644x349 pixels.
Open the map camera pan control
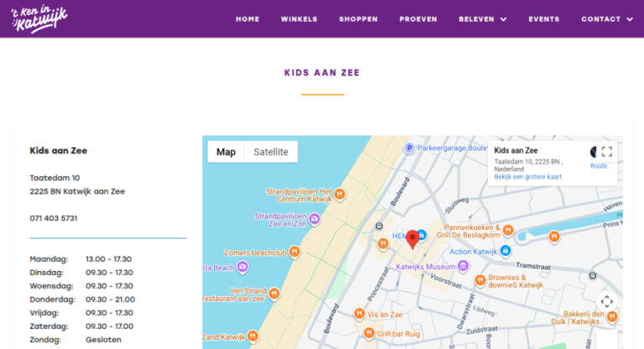click(606, 301)
